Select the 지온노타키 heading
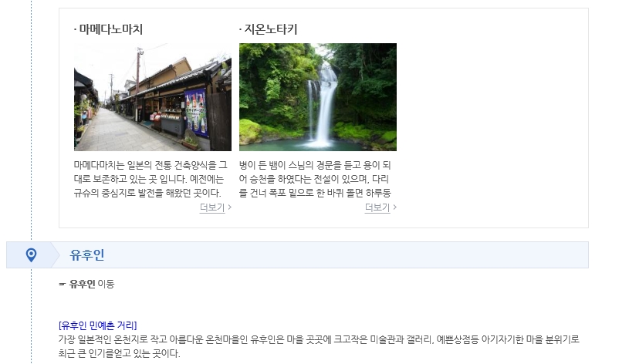 tap(269, 29)
